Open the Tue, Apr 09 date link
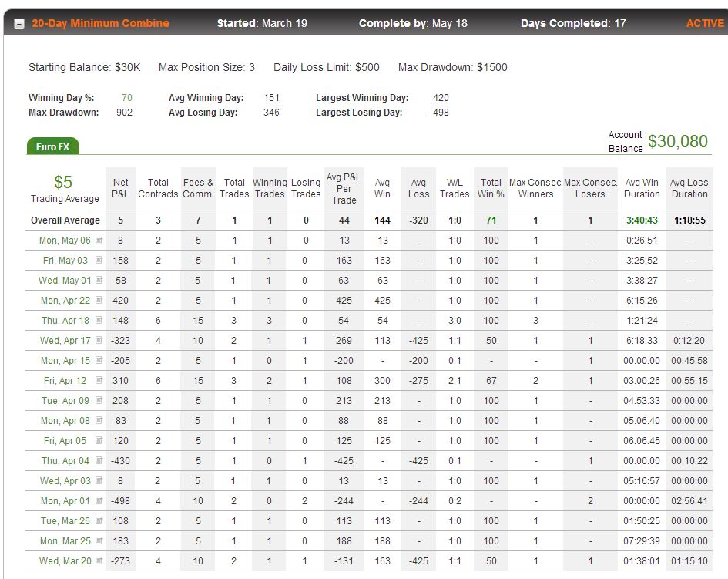This screenshot has height=579, width=728. click(x=65, y=401)
